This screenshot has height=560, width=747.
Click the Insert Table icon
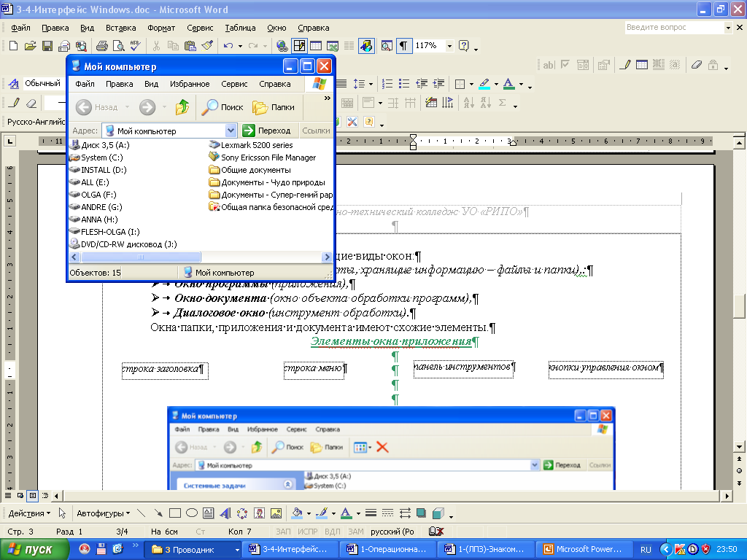coord(316,46)
